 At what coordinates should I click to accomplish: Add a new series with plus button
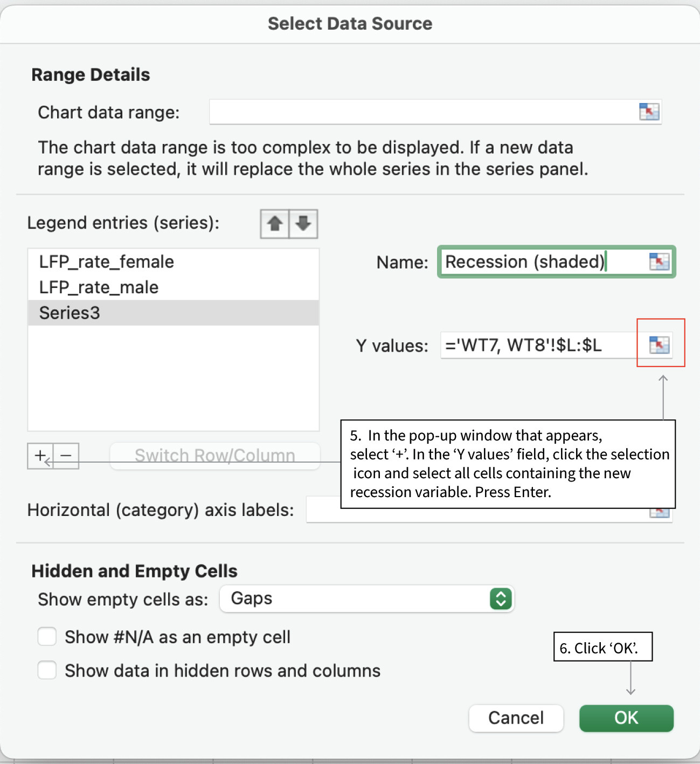point(40,456)
